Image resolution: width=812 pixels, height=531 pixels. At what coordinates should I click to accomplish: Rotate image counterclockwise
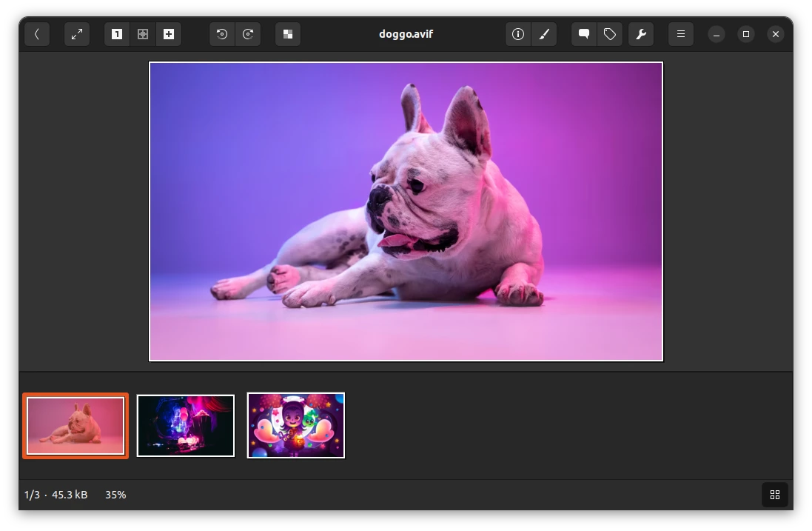click(222, 34)
